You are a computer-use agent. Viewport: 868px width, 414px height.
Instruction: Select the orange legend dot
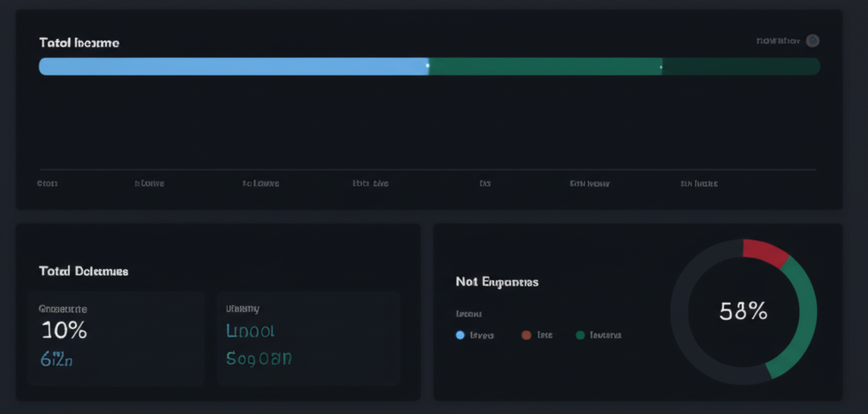pyautogui.click(x=526, y=335)
